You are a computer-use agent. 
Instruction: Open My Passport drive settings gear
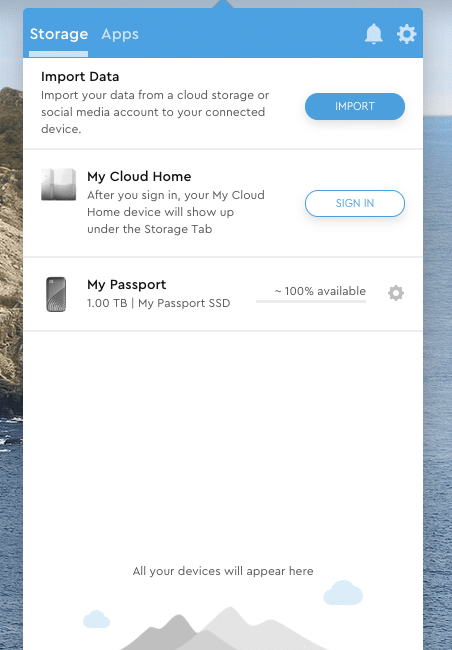[x=396, y=293]
